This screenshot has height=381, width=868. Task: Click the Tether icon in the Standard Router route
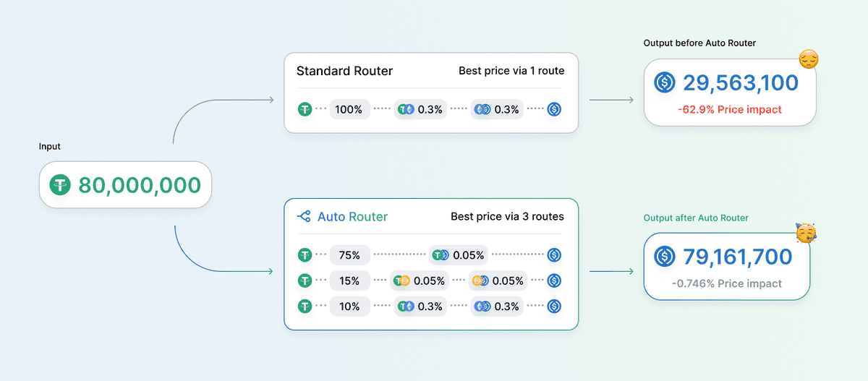(306, 110)
